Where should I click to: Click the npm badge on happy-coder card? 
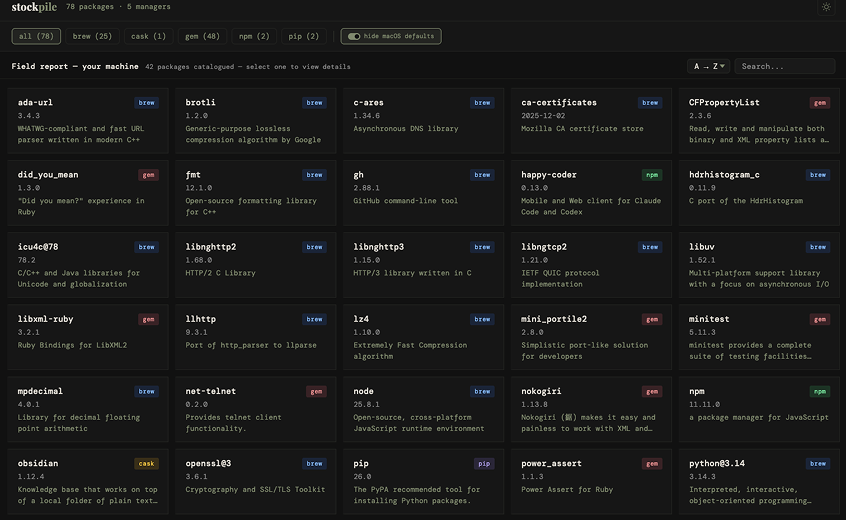[651, 175]
